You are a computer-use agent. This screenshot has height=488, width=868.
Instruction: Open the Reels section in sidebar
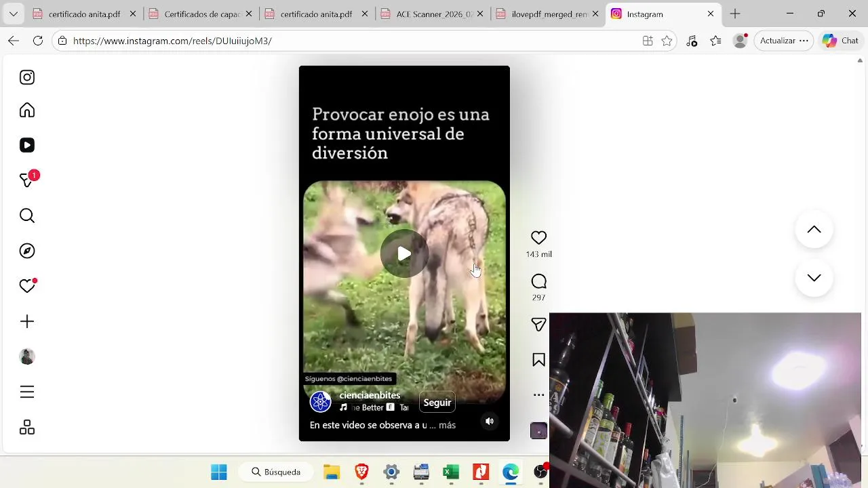click(x=27, y=145)
